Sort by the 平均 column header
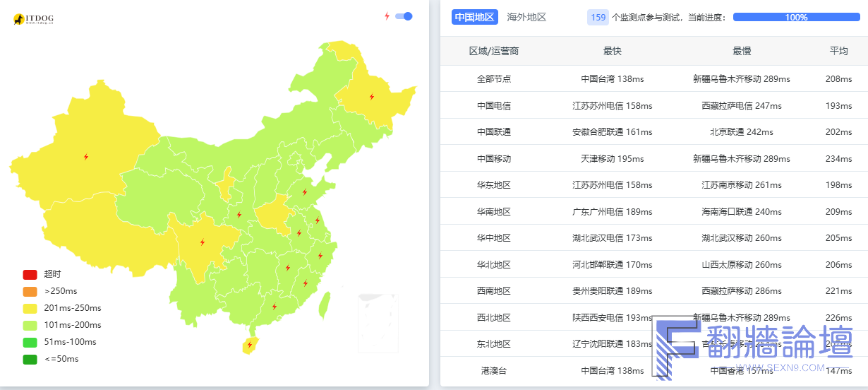The height and width of the screenshot is (390, 868). pyautogui.click(x=838, y=51)
